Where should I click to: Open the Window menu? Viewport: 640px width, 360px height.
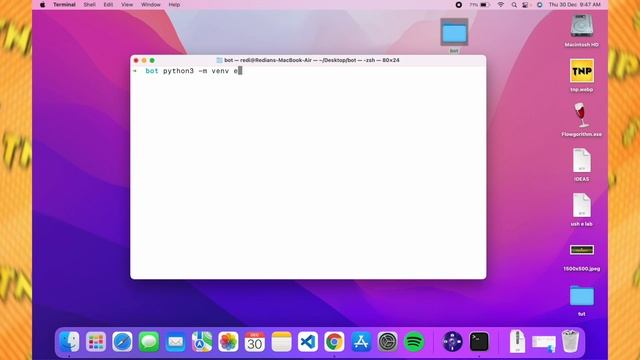click(151, 5)
